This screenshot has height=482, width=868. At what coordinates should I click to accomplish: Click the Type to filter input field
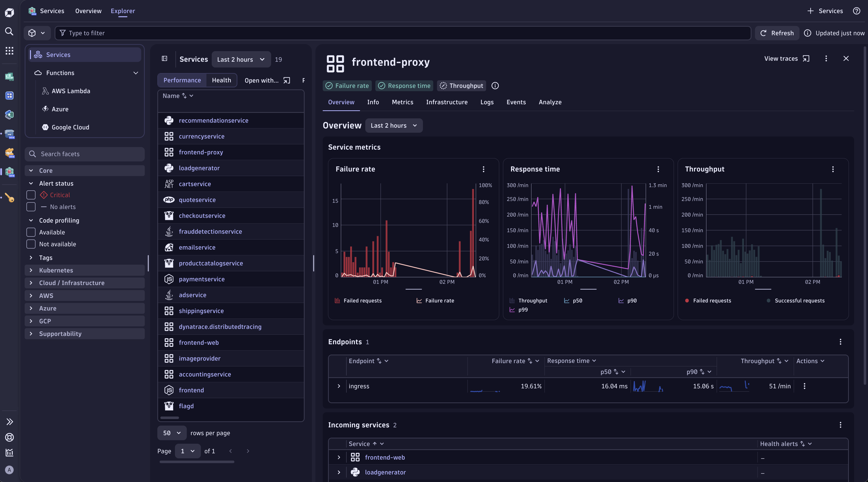[x=236, y=33]
